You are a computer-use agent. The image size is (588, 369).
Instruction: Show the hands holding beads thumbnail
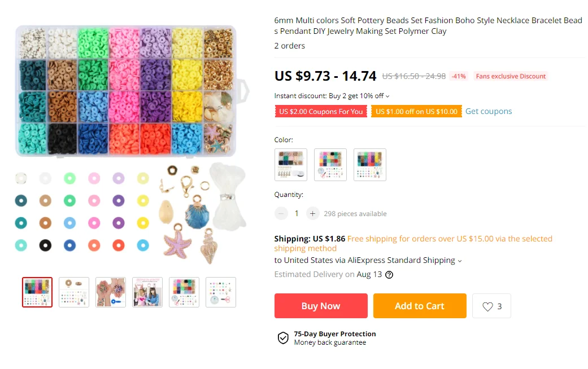coord(111,292)
